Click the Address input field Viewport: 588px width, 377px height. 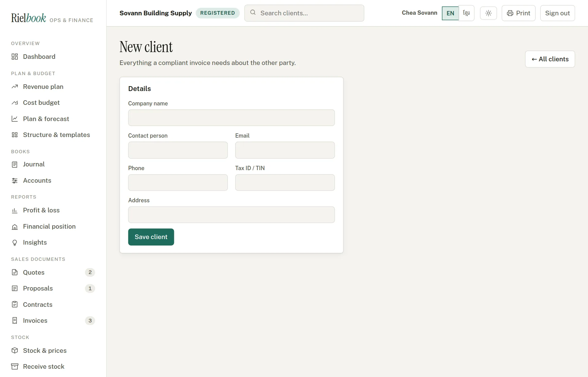coord(231,215)
